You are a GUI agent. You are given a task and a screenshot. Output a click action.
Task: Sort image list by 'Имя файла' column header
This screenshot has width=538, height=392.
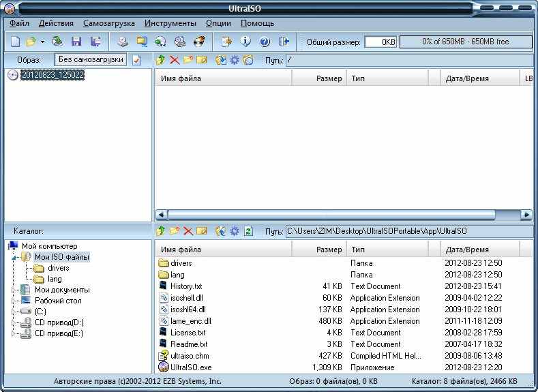tap(224, 78)
